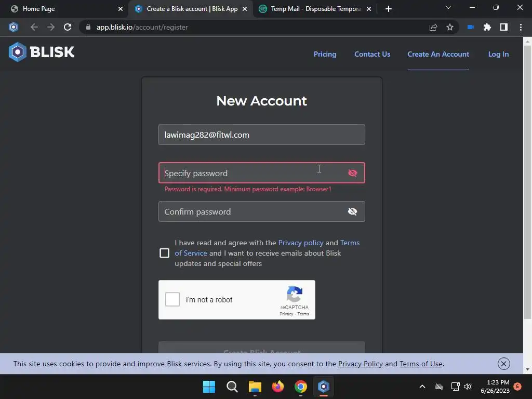
Task: Dismiss the cookie notice banner
Action: pyautogui.click(x=504, y=364)
